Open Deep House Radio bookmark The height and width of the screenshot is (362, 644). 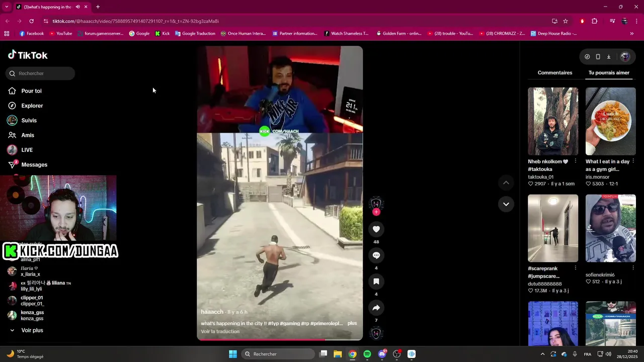[553, 34]
